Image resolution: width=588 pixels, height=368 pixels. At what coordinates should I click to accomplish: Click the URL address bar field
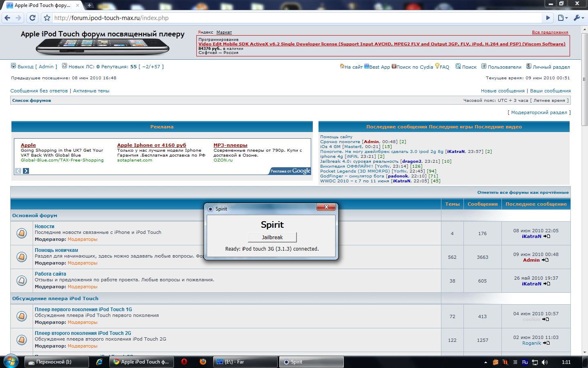click(286, 18)
